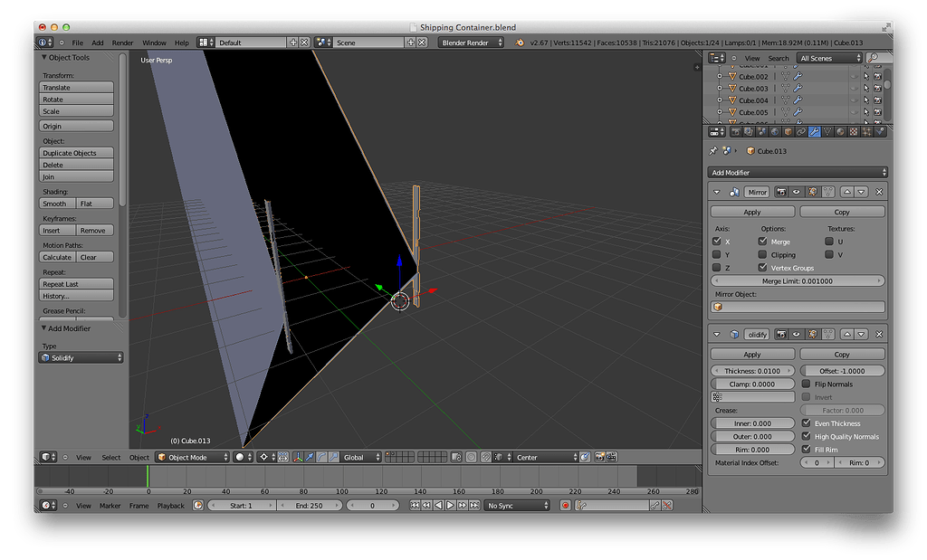Open the All Scenes outliner dropdown

[x=830, y=58]
